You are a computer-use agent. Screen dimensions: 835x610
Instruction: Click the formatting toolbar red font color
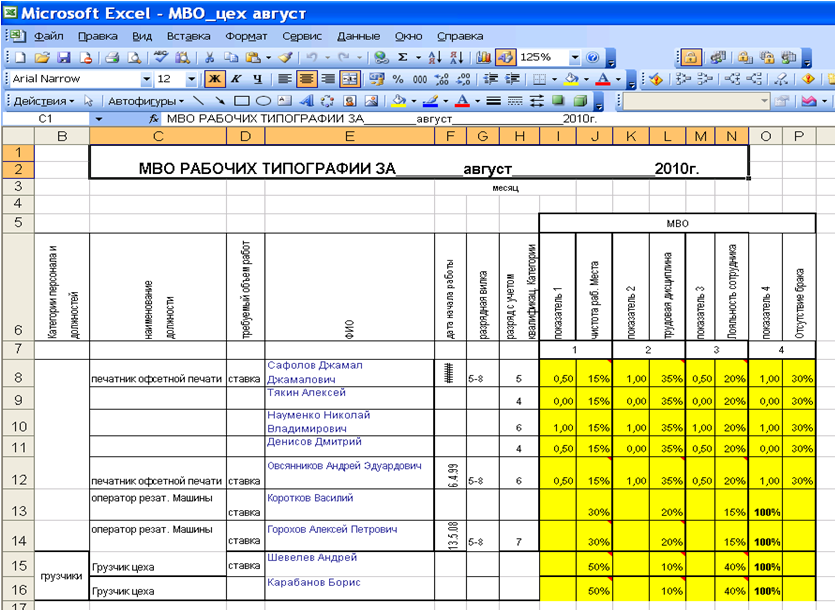603,79
